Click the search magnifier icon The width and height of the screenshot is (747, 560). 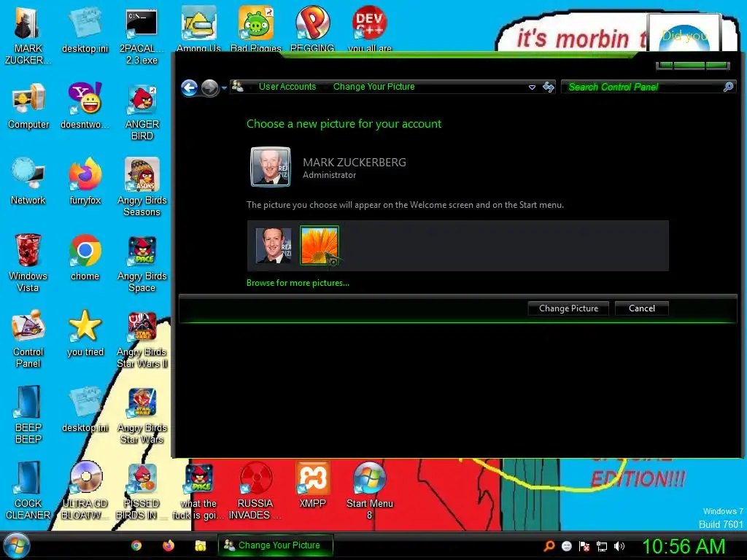[x=728, y=87]
